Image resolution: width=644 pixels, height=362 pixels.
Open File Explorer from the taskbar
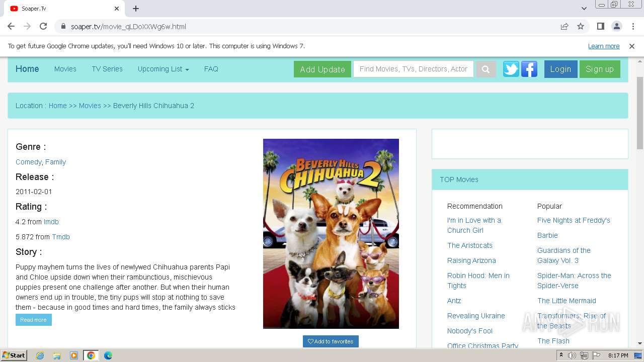point(57,355)
